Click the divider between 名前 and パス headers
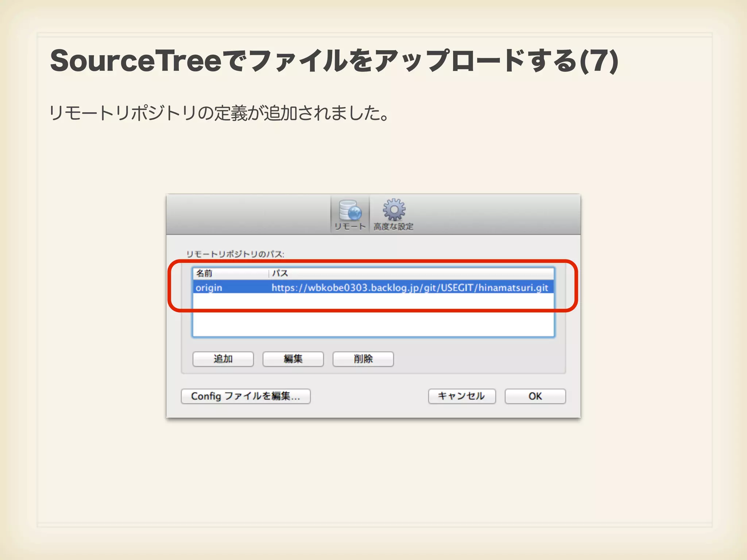Image resolution: width=747 pixels, height=560 pixels. pyautogui.click(x=269, y=273)
